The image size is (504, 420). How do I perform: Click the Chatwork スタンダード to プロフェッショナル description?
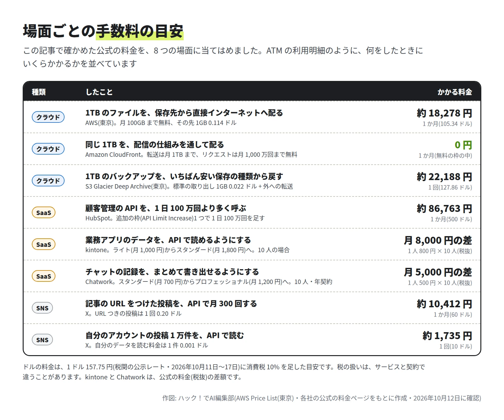coord(209,282)
